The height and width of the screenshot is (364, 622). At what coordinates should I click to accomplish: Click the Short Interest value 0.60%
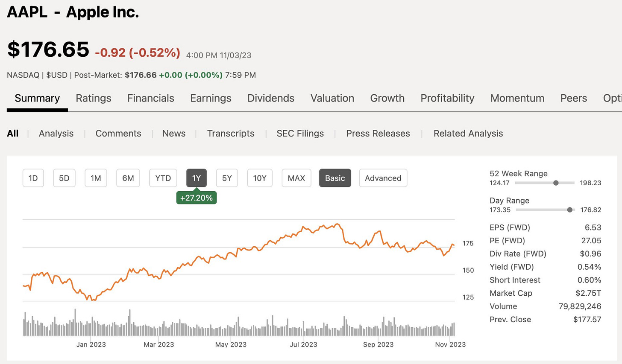tap(590, 280)
